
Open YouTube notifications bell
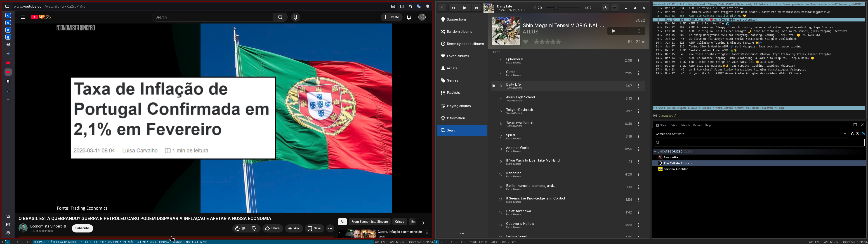409,17
